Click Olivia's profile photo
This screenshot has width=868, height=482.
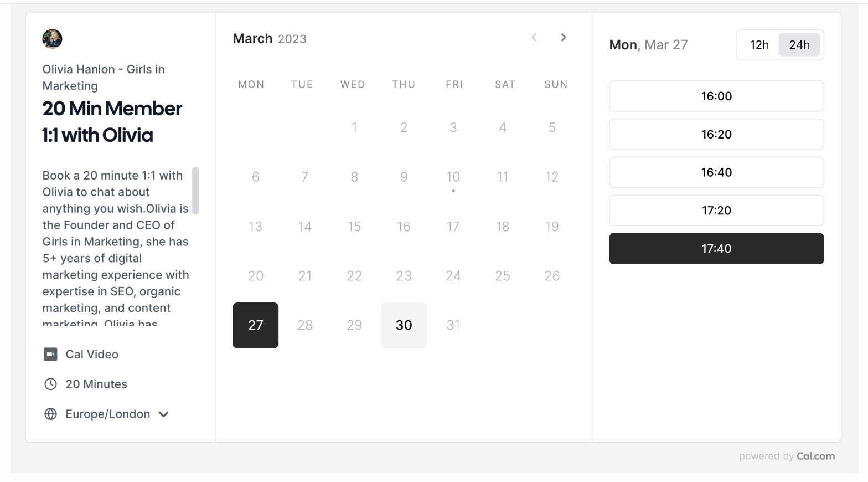(53, 39)
